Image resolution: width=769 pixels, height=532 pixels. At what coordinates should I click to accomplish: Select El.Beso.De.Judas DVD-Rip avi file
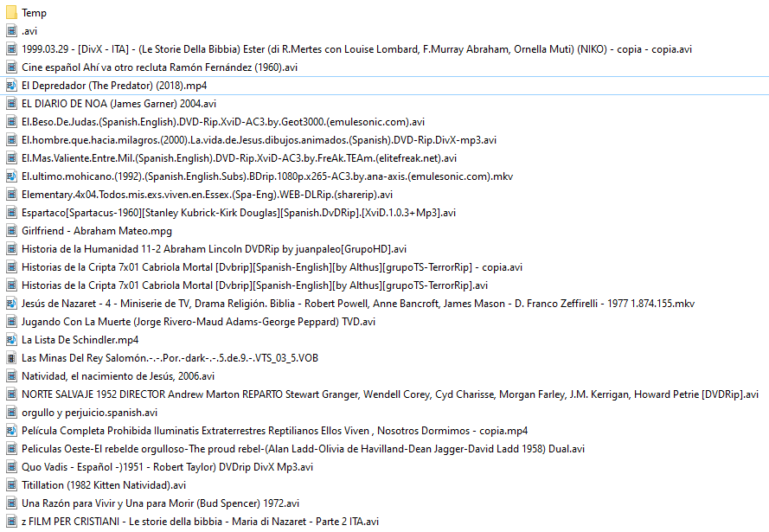pos(215,122)
